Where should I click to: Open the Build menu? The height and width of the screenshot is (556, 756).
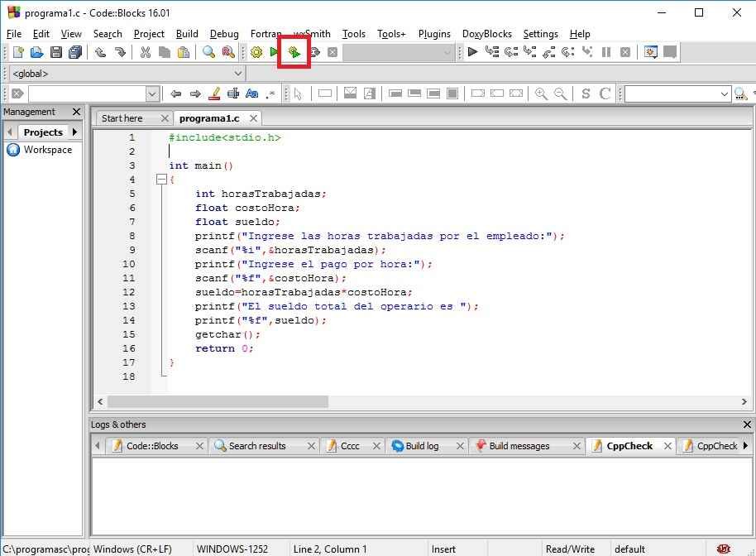tap(187, 34)
